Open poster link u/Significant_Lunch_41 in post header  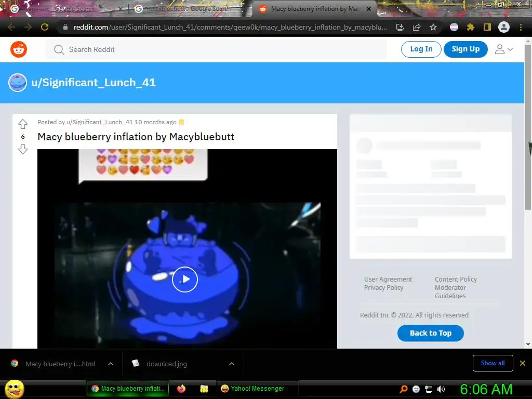(99, 122)
